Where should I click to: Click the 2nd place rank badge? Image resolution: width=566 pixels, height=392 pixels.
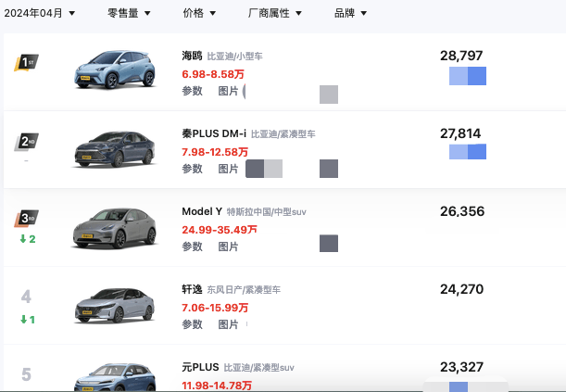coord(26,142)
